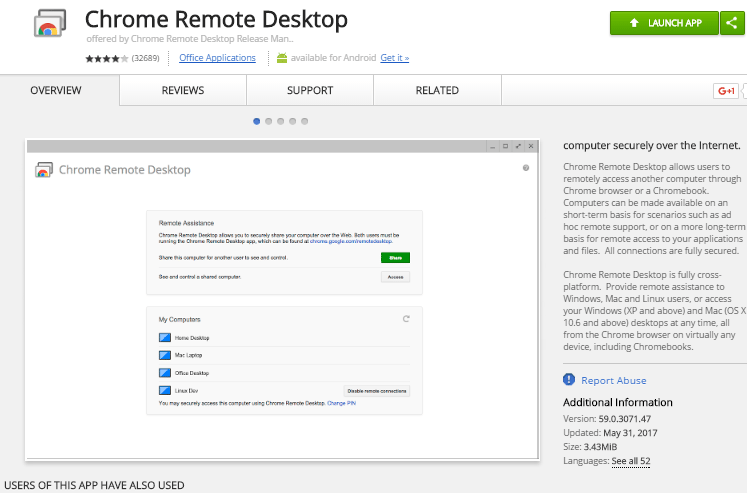The width and height of the screenshot is (747, 493).
Task: Switch to the OVERVIEW tab
Action: point(56,90)
